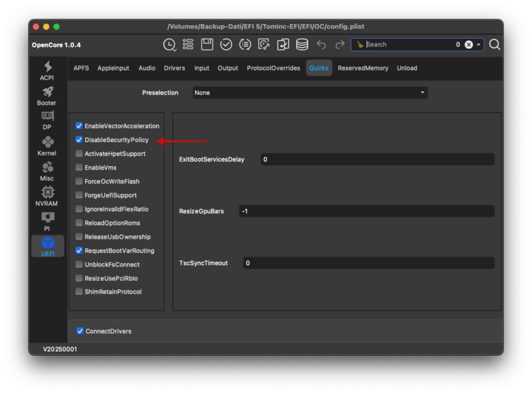
Task: Open the DP section in sidebar
Action: tap(47, 120)
